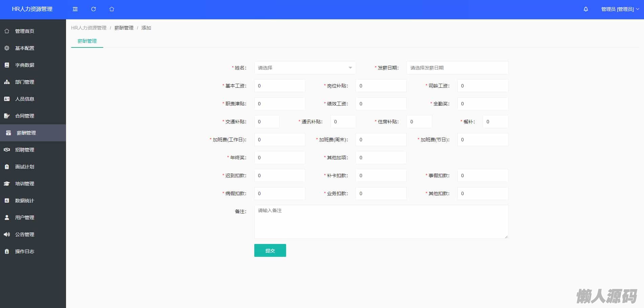Click the 司龄工资 input field
The width and height of the screenshot is (644, 308).
[x=483, y=86]
